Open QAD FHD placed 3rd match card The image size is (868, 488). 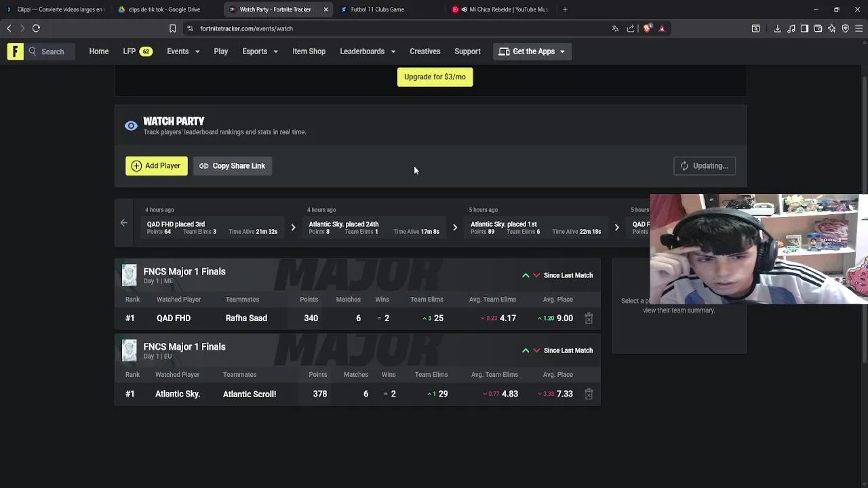click(212, 227)
